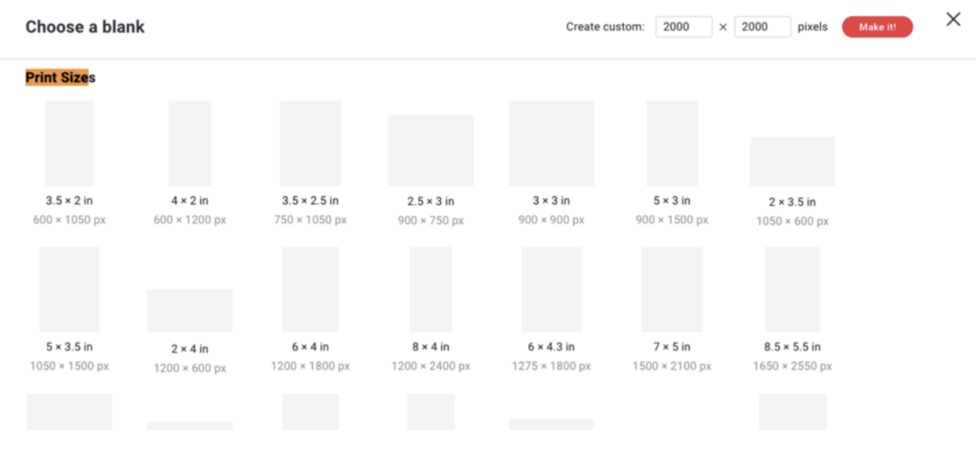Pick the 5 × 3 in blank thumbnail
The width and height of the screenshot is (980, 449).
[672, 143]
